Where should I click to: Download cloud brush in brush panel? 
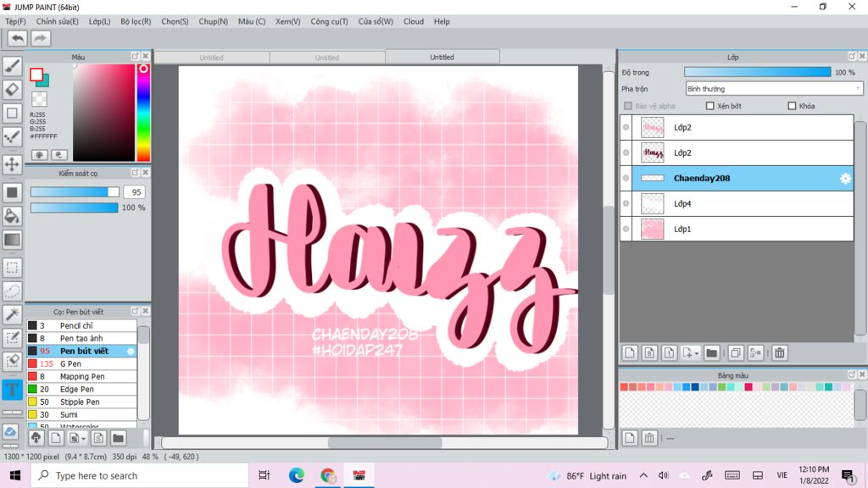[x=36, y=438]
